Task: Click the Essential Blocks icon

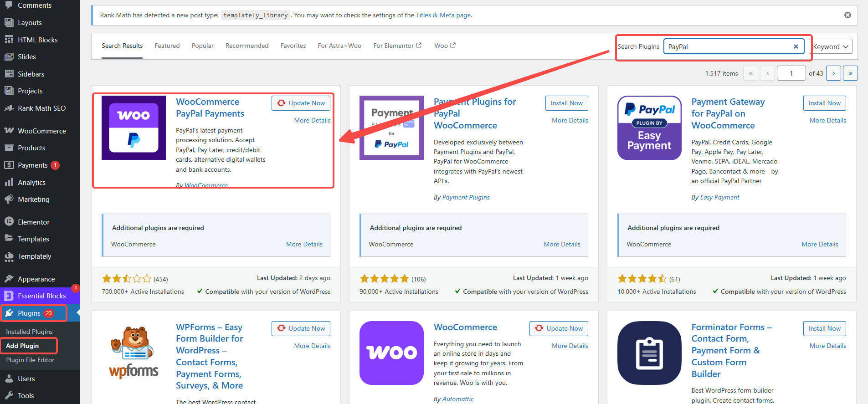Action: click(x=9, y=296)
